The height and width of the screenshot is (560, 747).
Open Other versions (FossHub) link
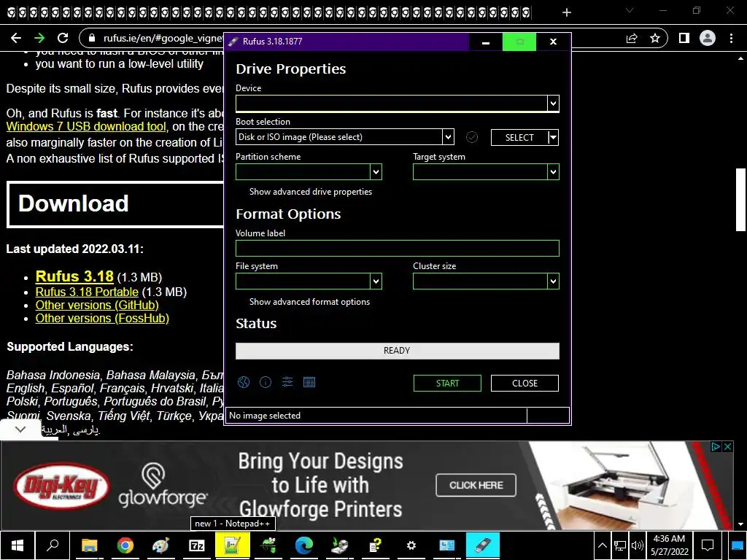[102, 318]
